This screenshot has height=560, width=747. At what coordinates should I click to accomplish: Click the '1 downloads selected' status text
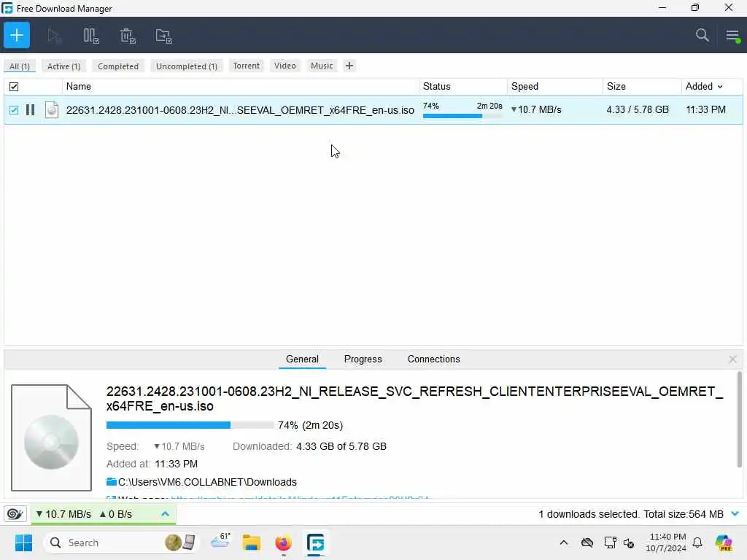589,514
